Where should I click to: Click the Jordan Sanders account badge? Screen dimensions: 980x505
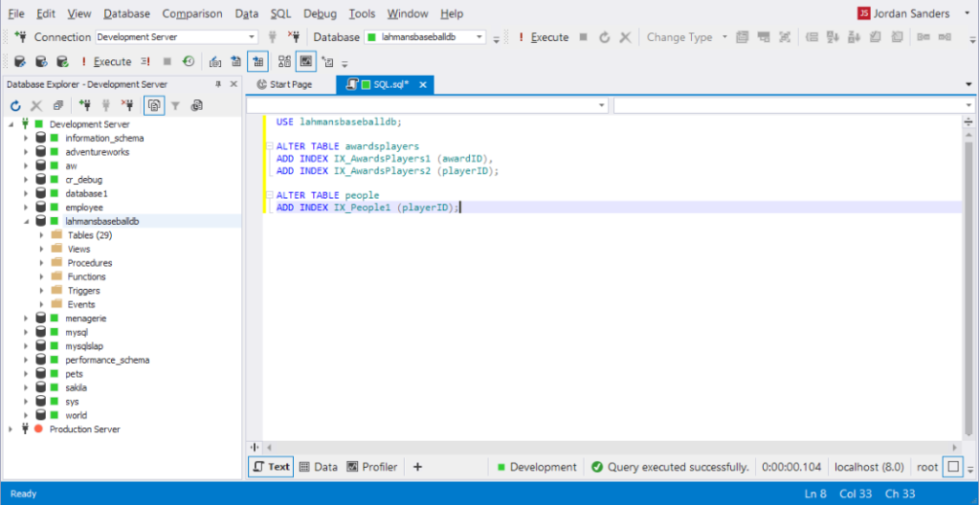coord(865,13)
